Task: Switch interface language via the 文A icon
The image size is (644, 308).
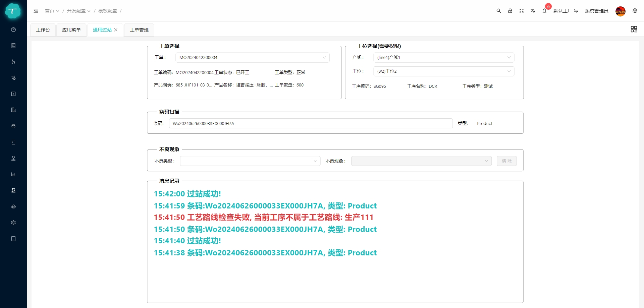Action: [533, 11]
